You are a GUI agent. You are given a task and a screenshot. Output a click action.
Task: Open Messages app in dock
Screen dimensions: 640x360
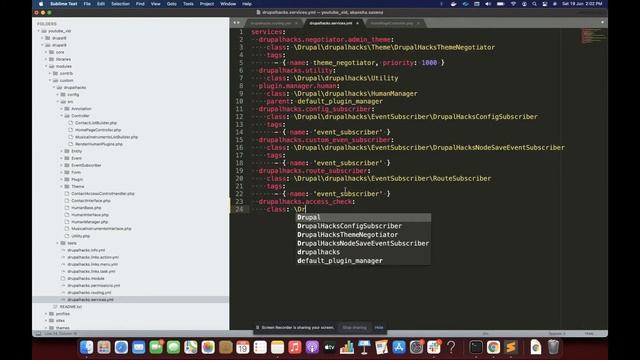pos(173,347)
